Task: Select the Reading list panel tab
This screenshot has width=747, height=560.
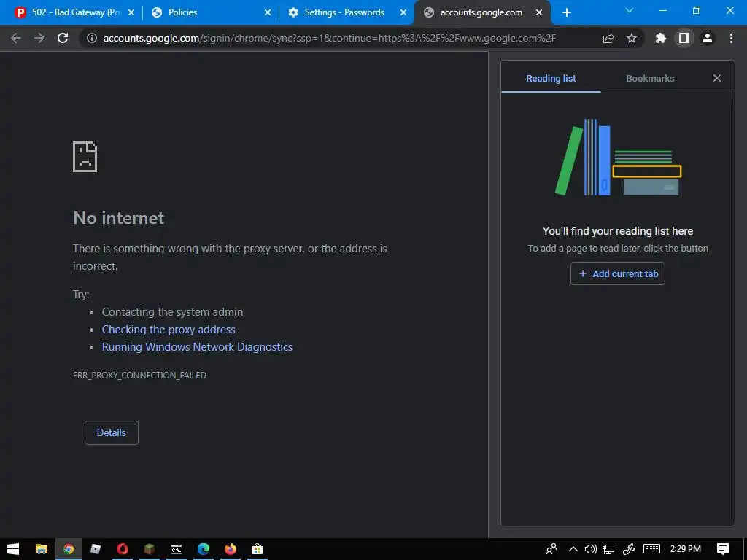Action: tap(551, 78)
